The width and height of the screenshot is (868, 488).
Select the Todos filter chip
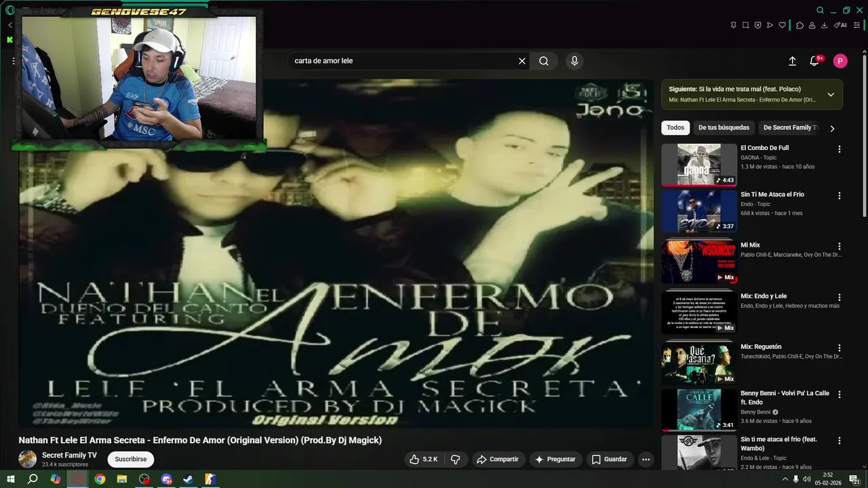tap(675, 127)
